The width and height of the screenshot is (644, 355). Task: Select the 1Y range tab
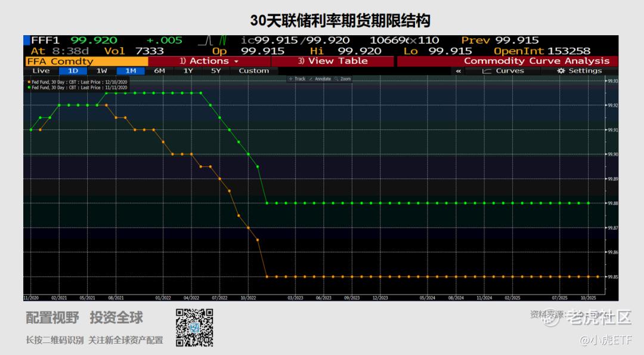pos(188,70)
